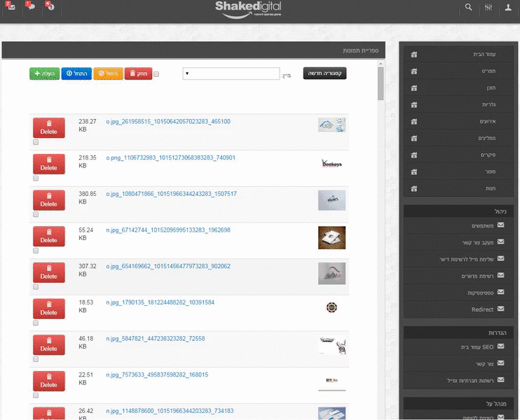520x420 pixels.
Task: Delete the 18.53 KB image
Action: [49, 309]
